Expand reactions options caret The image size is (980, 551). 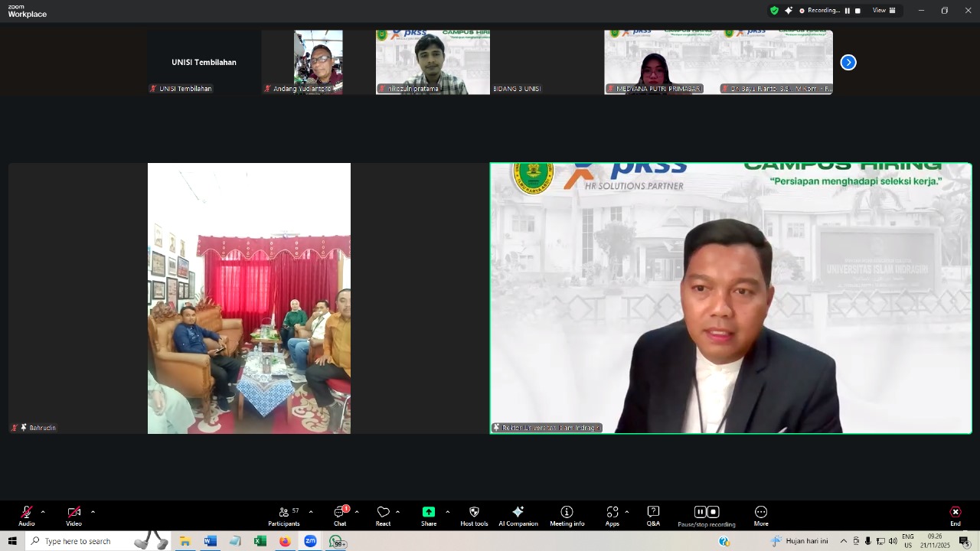click(397, 512)
